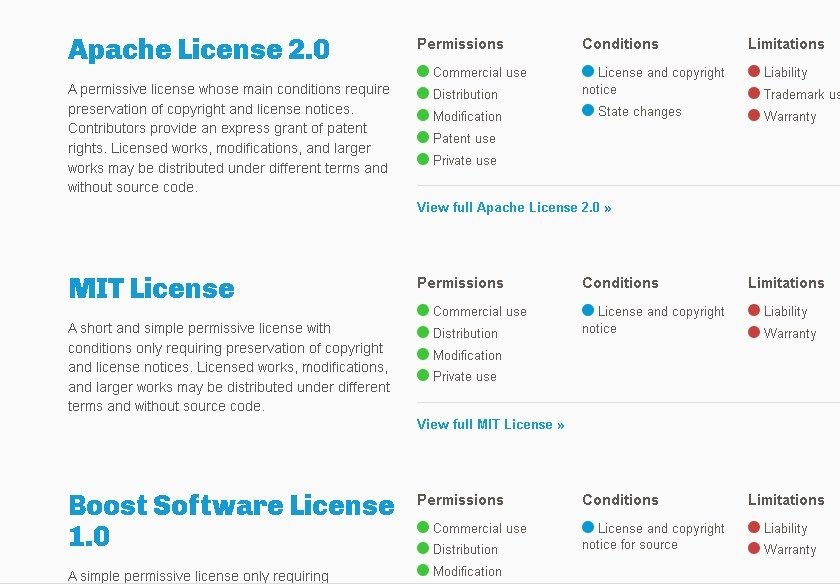840x585 pixels.
Task: Select the MIT 'Warranty' limitation text
Action: [x=790, y=333]
